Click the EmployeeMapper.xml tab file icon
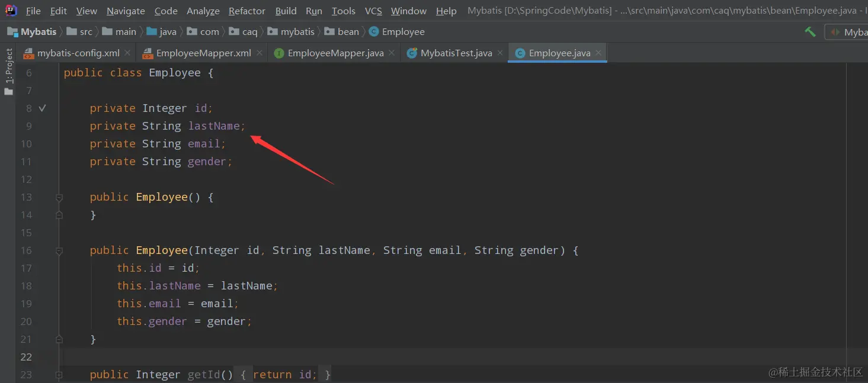 [x=148, y=53]
